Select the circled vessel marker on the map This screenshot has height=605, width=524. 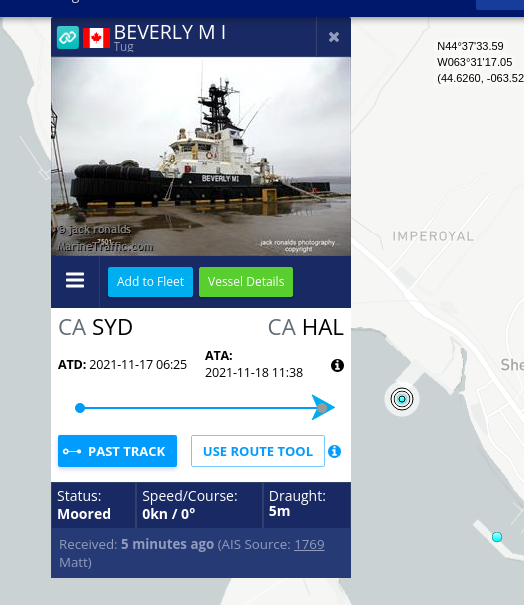click(402, 399)
